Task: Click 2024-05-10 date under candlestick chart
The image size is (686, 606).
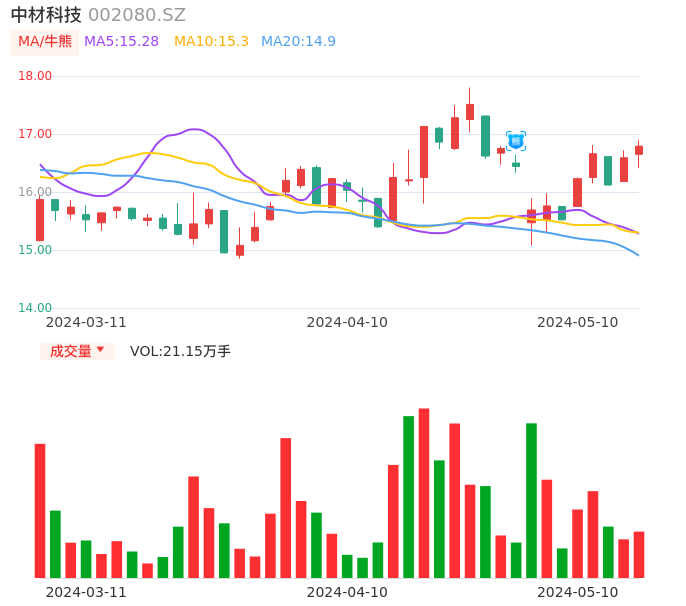Action: click(578, 322)
